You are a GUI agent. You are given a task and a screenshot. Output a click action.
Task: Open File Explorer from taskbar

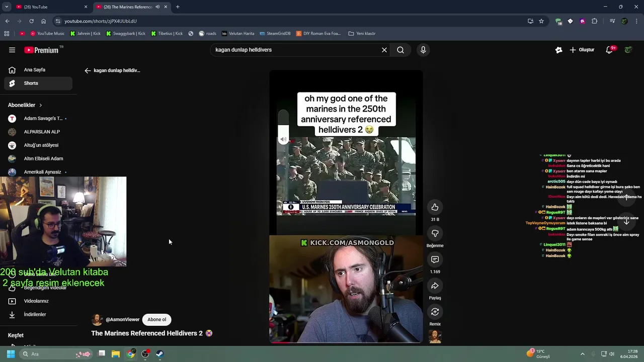tap(116, 354)
